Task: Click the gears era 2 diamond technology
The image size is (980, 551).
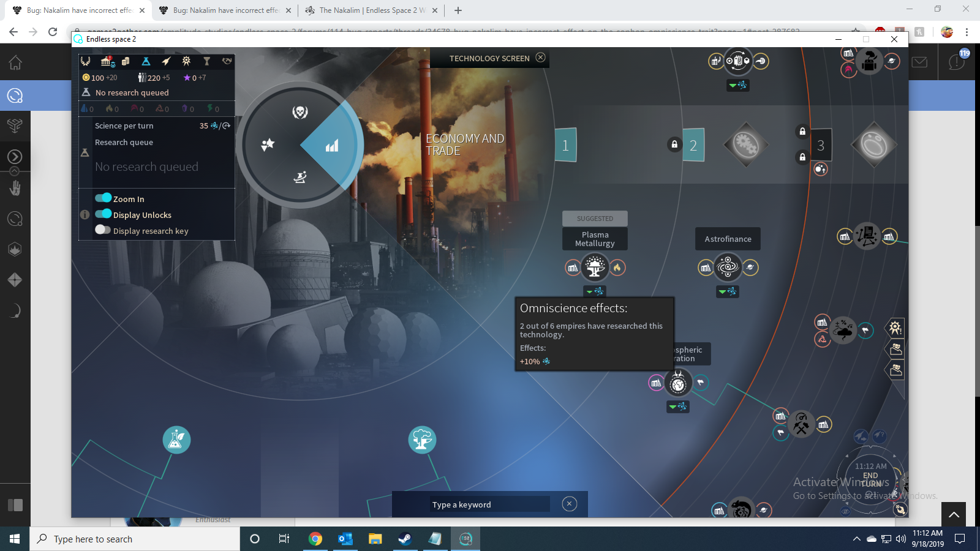Action: click(x=746, y=145)
